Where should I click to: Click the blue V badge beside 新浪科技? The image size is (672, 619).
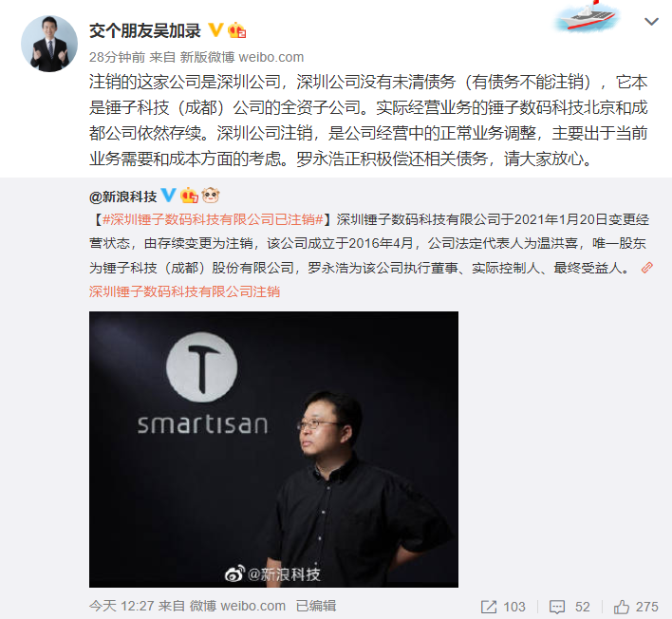(168, 195)
